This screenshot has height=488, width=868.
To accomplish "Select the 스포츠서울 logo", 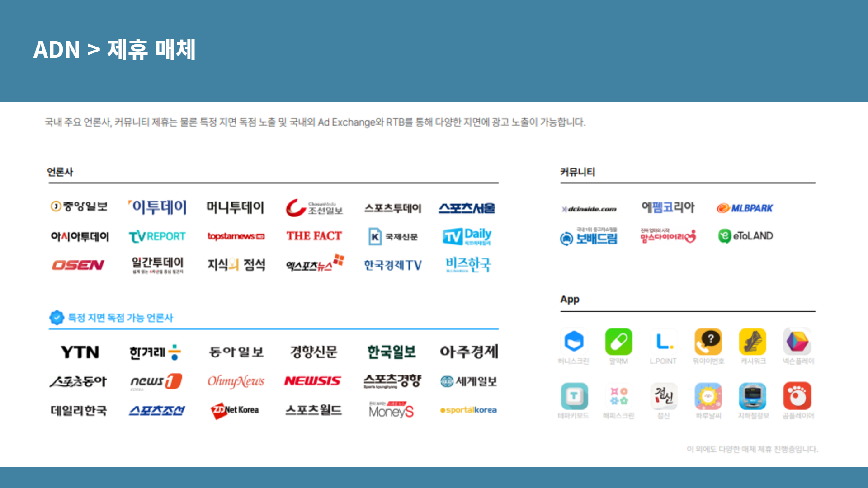I will tap(467, 208).
